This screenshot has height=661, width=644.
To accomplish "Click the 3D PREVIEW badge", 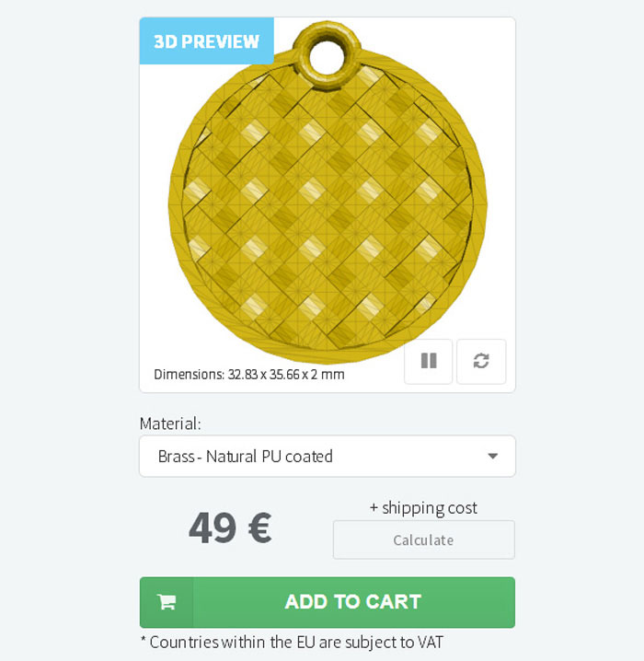I will (x=206, y=41).
